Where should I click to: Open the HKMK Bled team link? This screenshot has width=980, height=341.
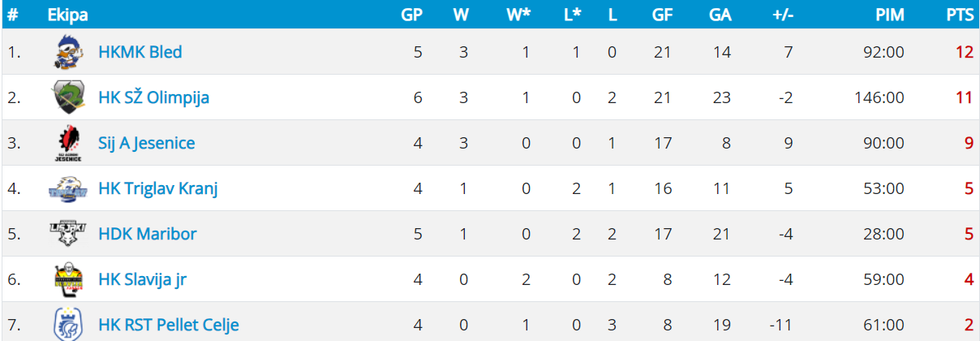[x=140, y=52]
